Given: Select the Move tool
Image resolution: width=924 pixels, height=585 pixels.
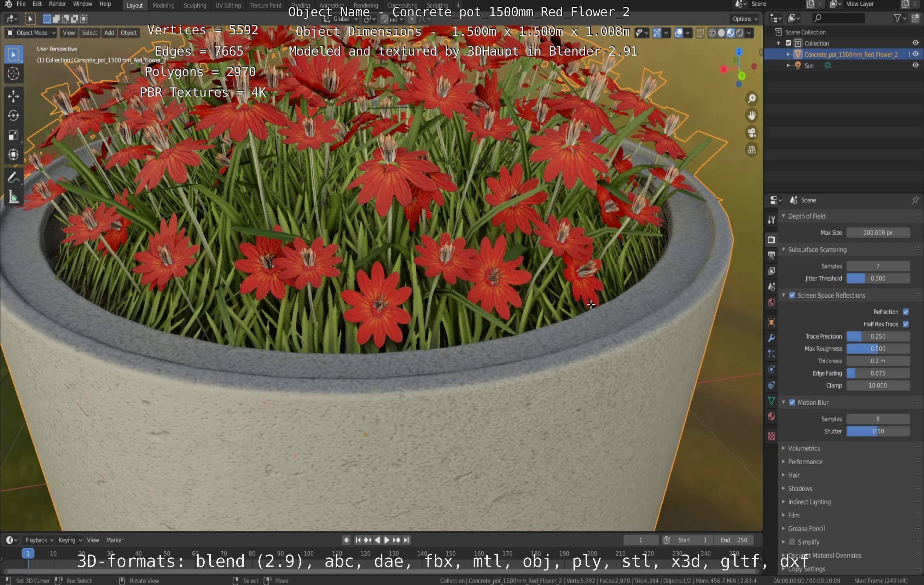Looking at the screenshot, I should pyautogui.click(x=13, y=96).
